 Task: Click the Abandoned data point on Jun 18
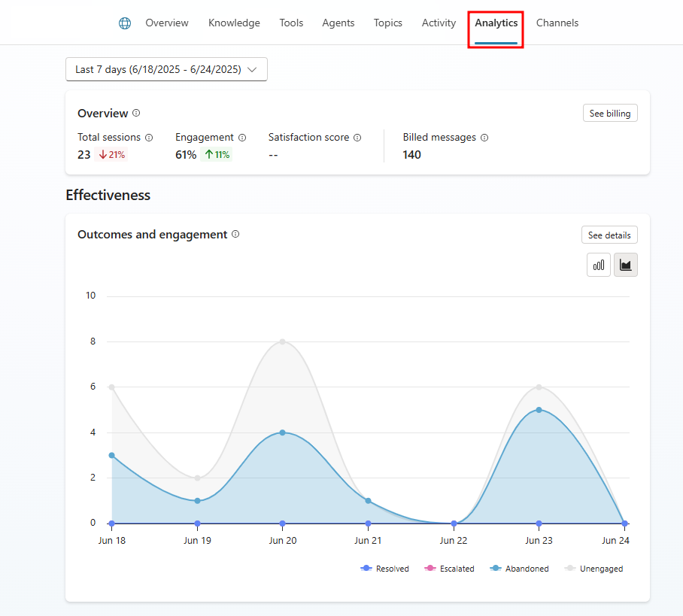point(112,455)
